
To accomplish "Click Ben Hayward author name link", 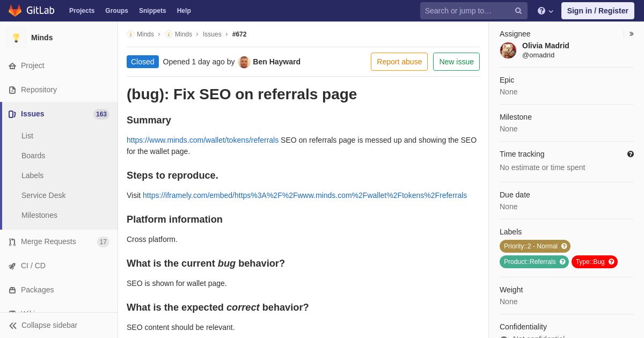I will (276, 62).
